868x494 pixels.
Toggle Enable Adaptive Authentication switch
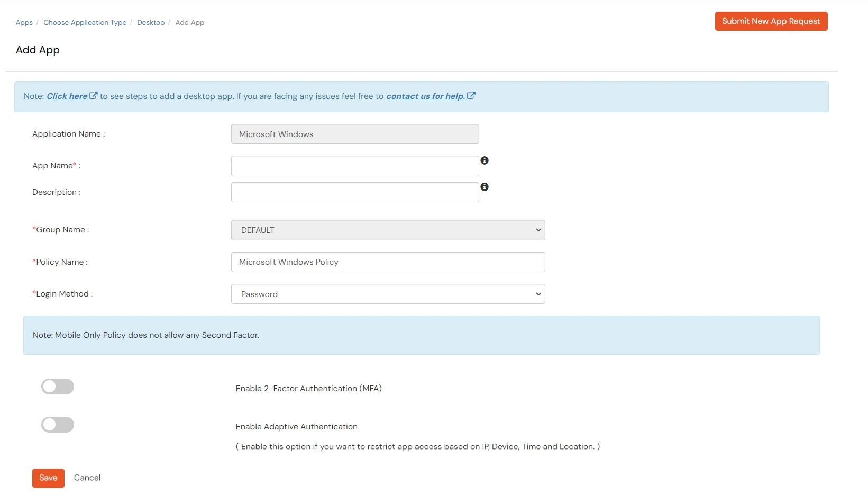tap(58, 425)
